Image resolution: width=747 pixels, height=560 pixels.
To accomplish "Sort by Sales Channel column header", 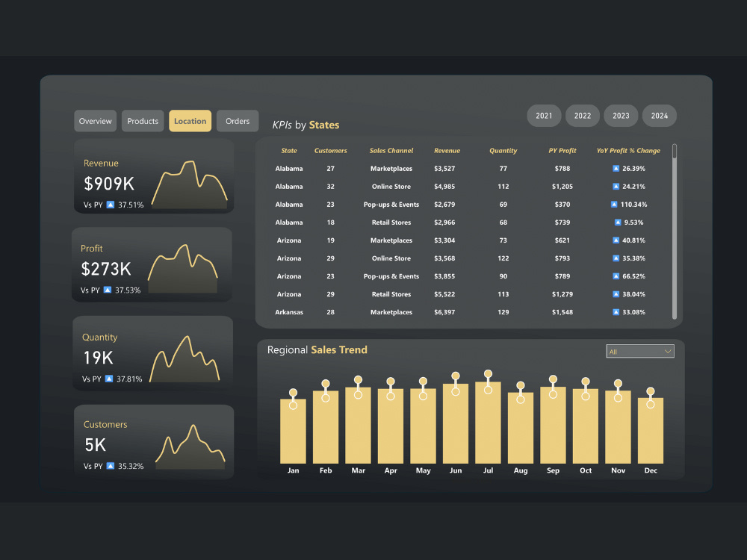I will click(391, 151).
